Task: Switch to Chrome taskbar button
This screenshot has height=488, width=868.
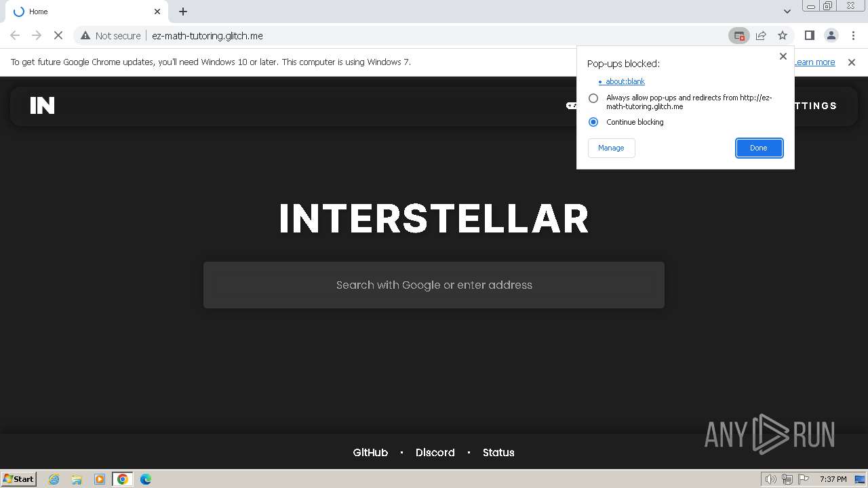Action: [123, 479]
